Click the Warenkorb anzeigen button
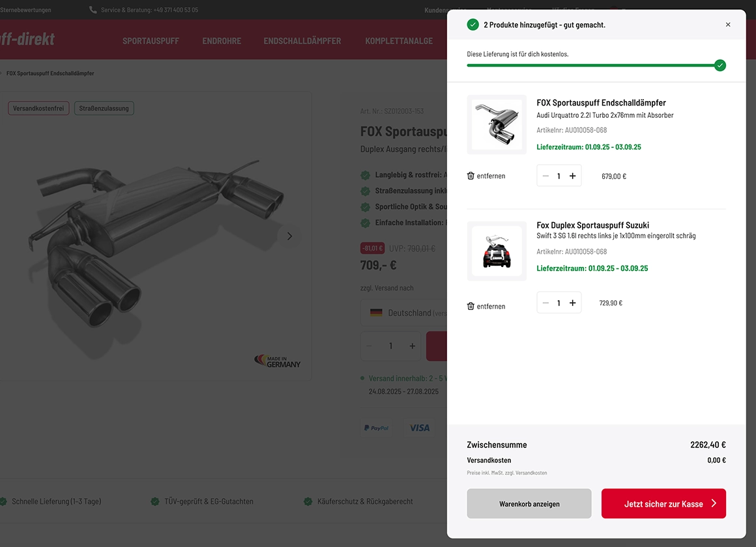 click(x=529, y=503)
